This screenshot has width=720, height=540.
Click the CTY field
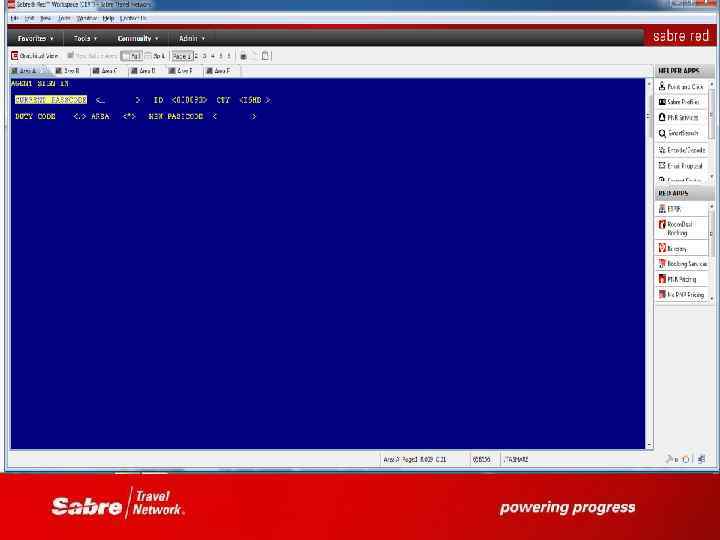coord(255,100)
